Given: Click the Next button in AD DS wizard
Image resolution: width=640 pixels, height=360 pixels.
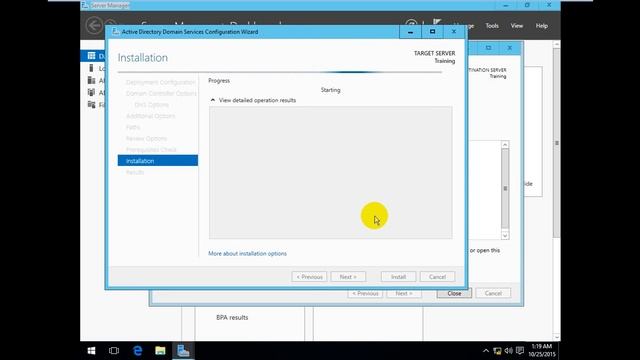Looking at the screenshot, I should pos(348,277).
